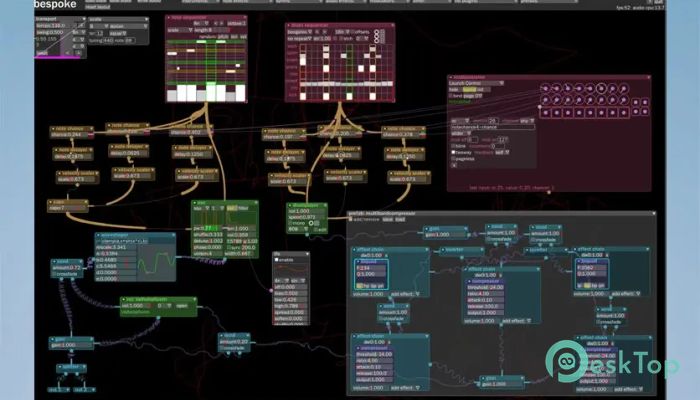Click first knob in Launch Control top row

pyautogui.click(x=545, y=88)
